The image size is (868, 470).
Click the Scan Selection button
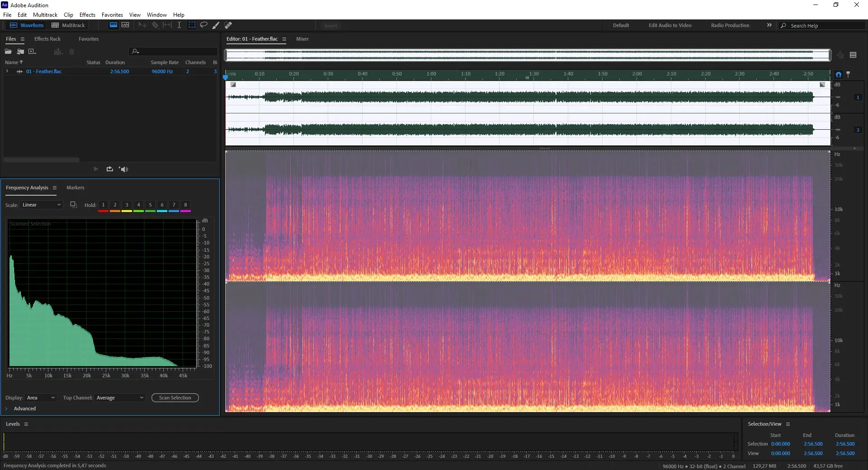[175, 398]
